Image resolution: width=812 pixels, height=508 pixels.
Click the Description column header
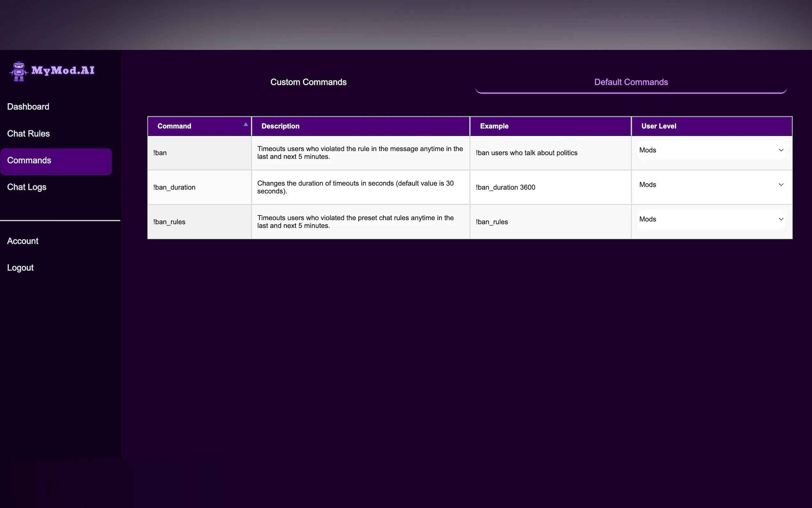coord(280,126)
